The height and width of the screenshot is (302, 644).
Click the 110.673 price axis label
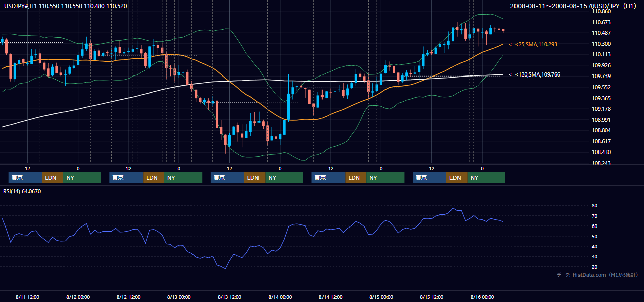coord(602,22)
